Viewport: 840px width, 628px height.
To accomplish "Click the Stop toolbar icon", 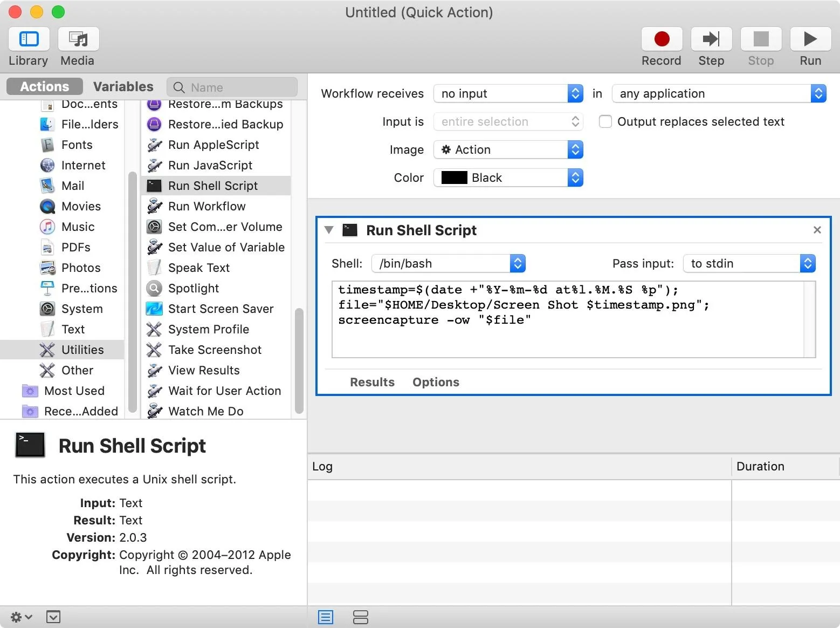I will click(761, 39).
